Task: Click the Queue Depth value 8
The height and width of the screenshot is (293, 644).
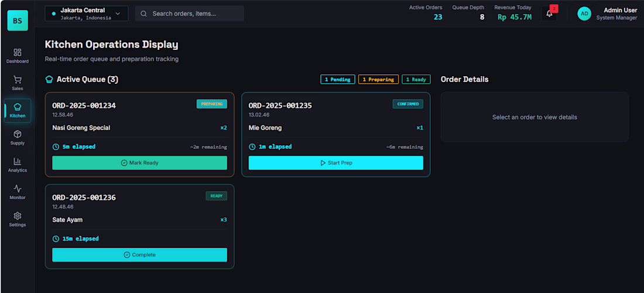Action: pyautogui.click(x=482, y=17)
